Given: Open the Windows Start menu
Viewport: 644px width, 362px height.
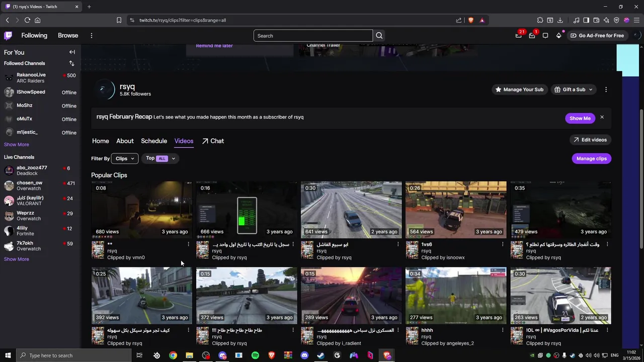Looking at the screenshot, I should 8,355.
